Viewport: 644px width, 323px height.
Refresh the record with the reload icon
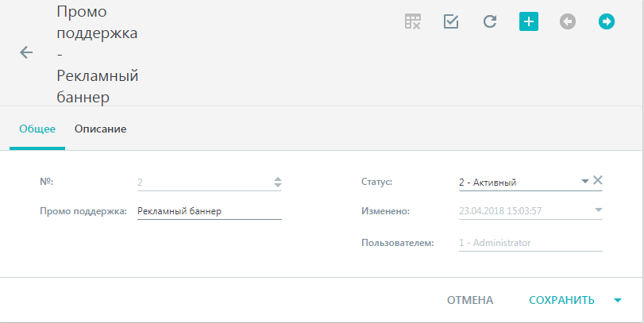click(x=490, y=21)
